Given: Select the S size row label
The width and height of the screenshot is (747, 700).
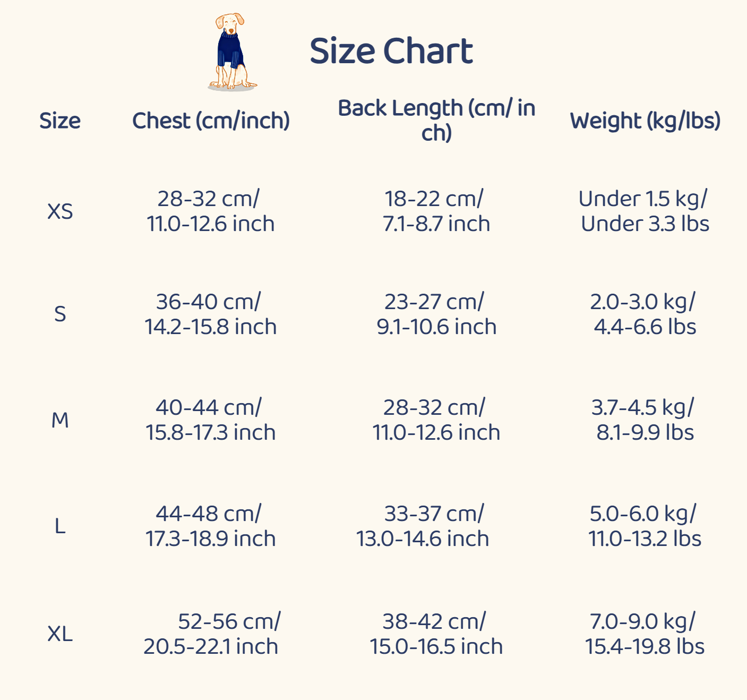Looking at the screenshot, I should pos(60,314).
